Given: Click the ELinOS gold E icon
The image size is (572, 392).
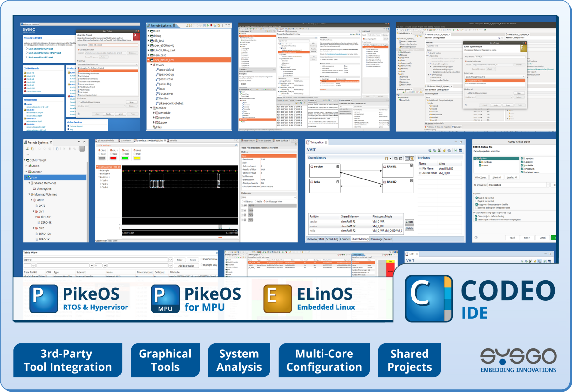Looking at the screenshot, I should [x=277, y=298].
